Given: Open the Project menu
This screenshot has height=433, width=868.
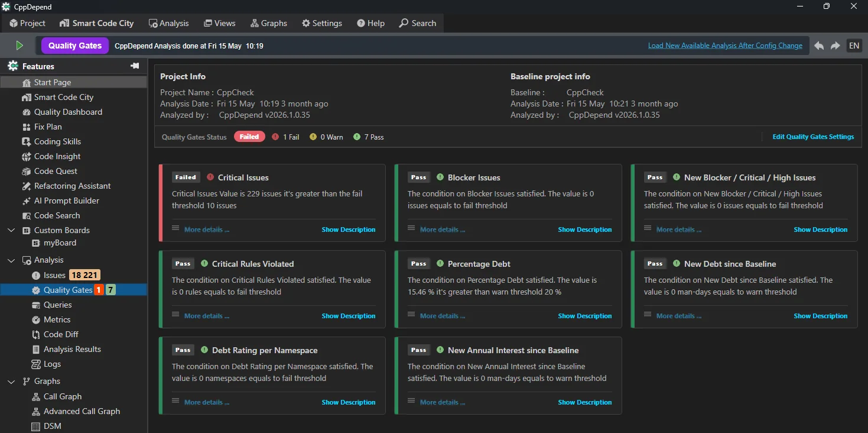Looking at the screenshot, I should (27, 23).
